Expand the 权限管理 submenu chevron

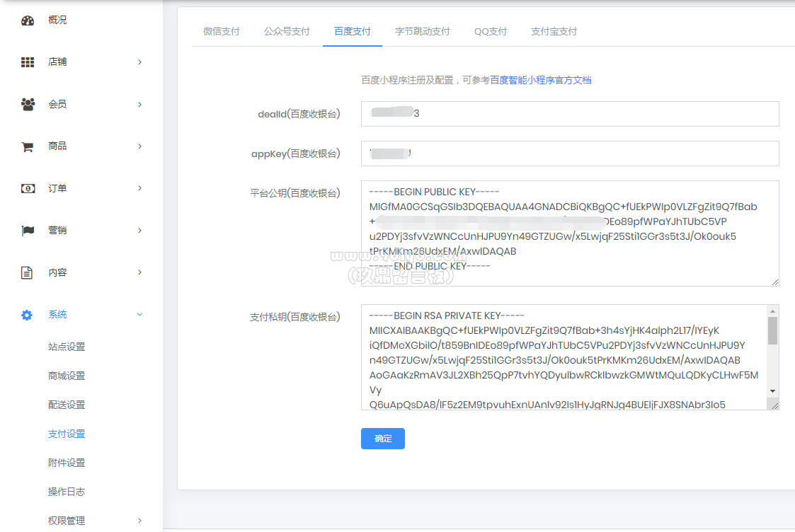[140, 521]
